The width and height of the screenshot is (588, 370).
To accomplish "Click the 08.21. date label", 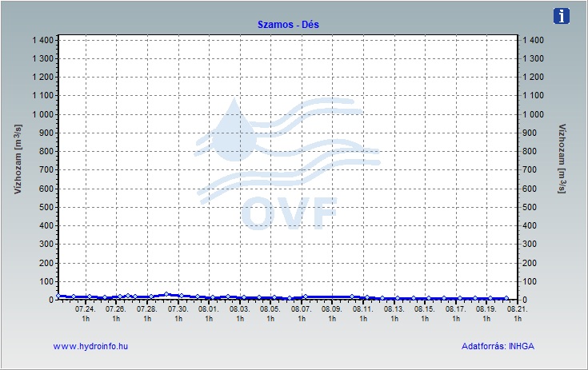I will [518, 309].
